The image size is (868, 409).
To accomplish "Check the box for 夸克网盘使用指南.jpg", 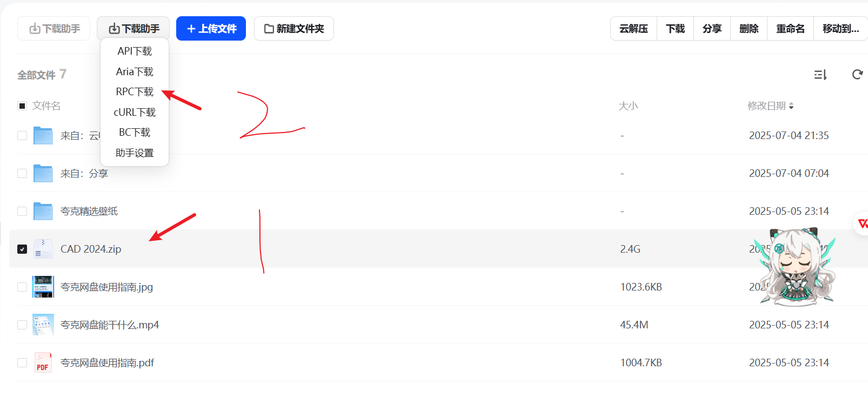I will [22, 287].
